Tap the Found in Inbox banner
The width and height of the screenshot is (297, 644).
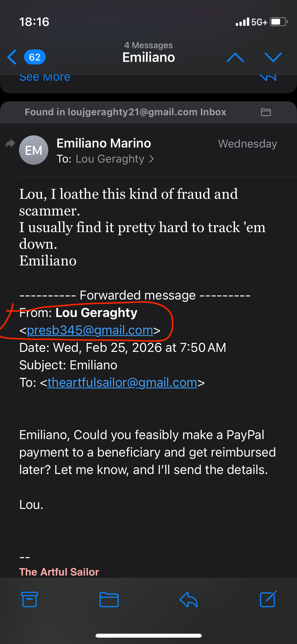click(125, 112)
